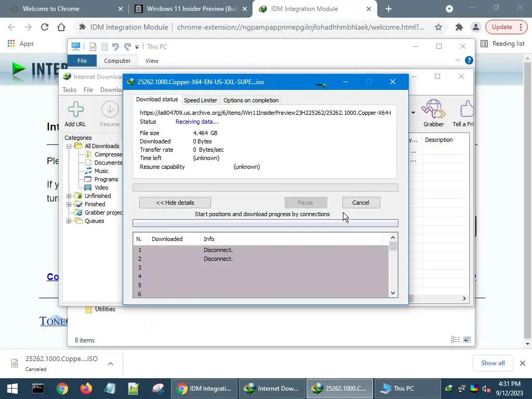Go to Chrome home page icon
The image size is (532, 399).
[61, 27]
